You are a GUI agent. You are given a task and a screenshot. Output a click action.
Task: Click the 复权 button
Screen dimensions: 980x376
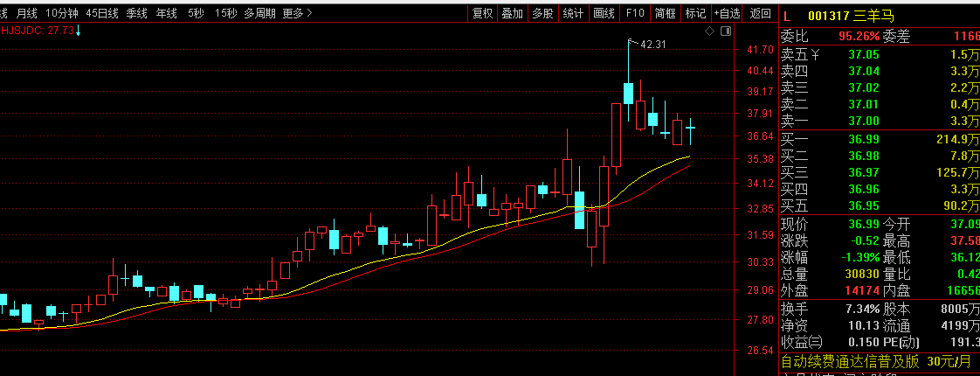click(x=482, y=13)
